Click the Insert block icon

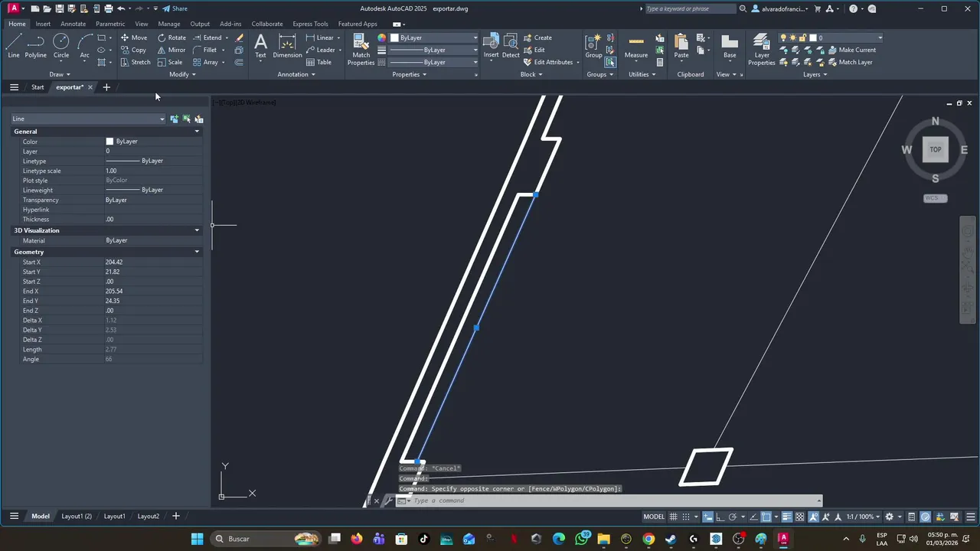[491, 46]
